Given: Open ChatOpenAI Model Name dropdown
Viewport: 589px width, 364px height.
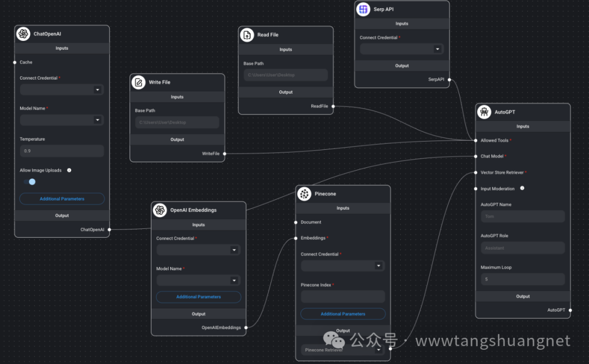Looking at the screenshot, I should (62, 120).
